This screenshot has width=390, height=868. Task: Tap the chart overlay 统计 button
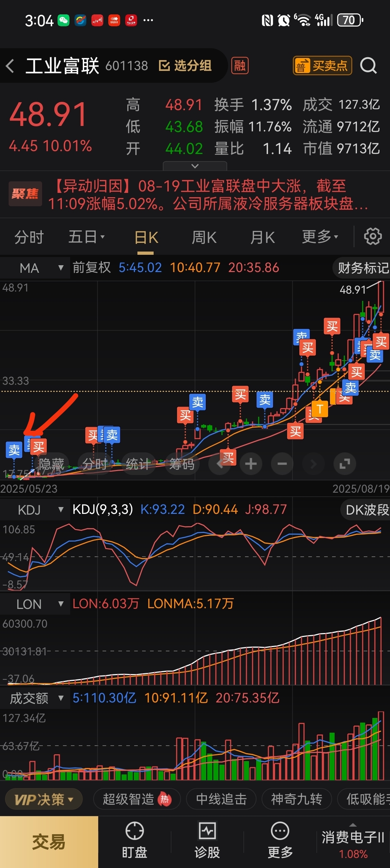point(138,464)
